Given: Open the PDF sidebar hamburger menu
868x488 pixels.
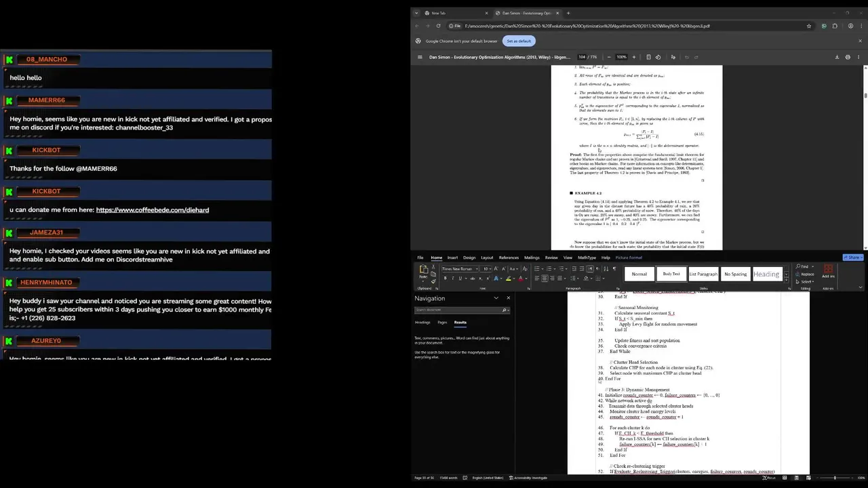Looking at the screenshot, I should pyautogui.click(x=420, y=57).
